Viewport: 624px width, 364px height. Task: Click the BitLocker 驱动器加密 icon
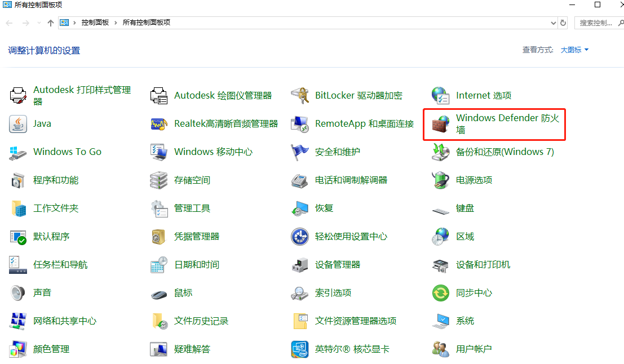[299, 96]
